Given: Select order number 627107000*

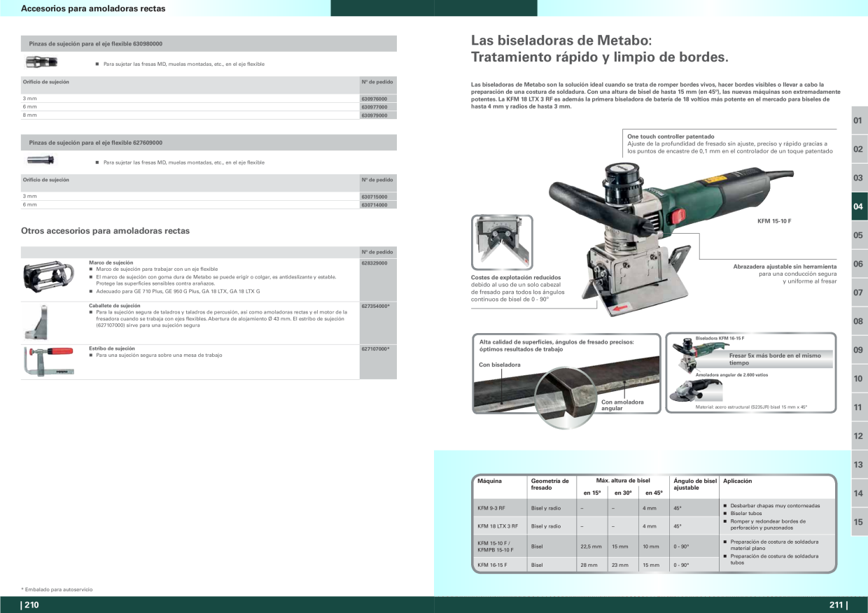Looking at the screenshot, I should pyautogui.click(x=375, y=348).
